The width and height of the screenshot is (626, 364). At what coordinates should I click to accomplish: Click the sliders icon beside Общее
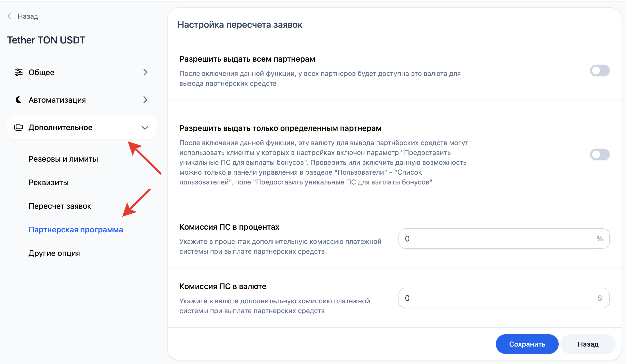pyautogui.click(x=19, y=72)
